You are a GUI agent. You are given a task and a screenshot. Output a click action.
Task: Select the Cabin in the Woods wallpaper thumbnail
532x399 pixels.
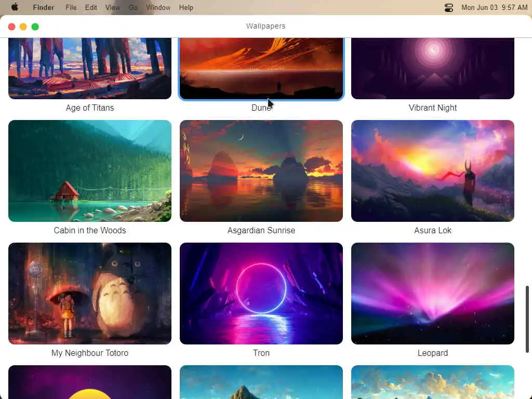[90, 170]
